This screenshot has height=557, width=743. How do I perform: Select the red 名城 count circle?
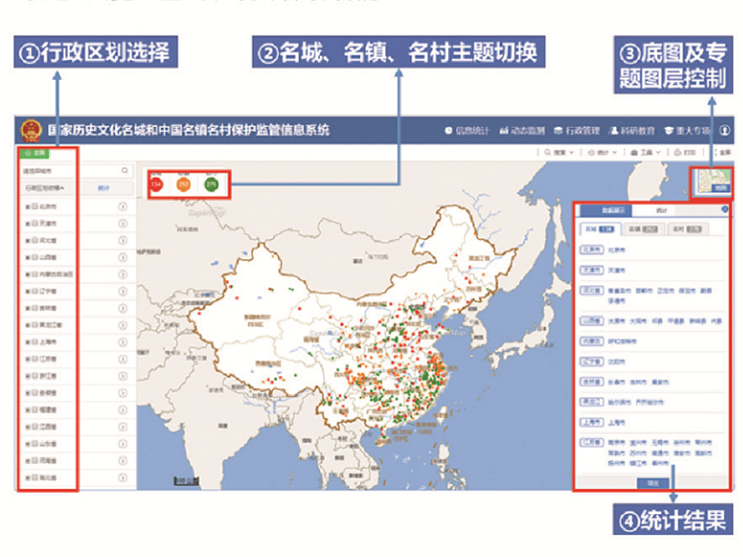(157, 183)
